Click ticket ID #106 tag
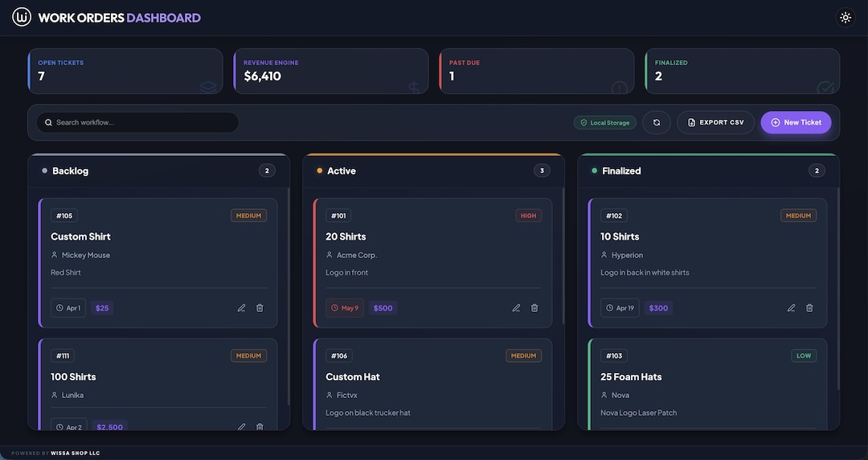Image resolution: width=868 pixels, height=460 pixels. (339, 355)
